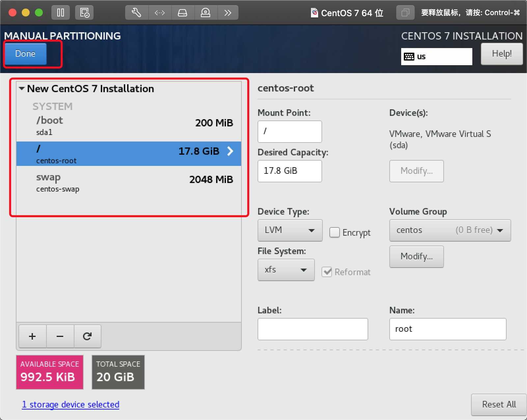The height and width of the screenshot is (420, 527).
Task: Click the centos-root heading
Action: (286, 88)
